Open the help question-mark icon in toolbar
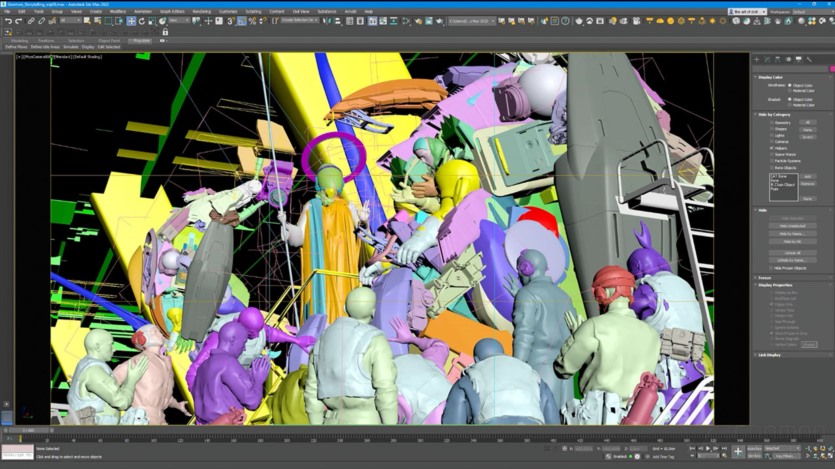This screenshot has height=469, width=835. click(565, 21)
